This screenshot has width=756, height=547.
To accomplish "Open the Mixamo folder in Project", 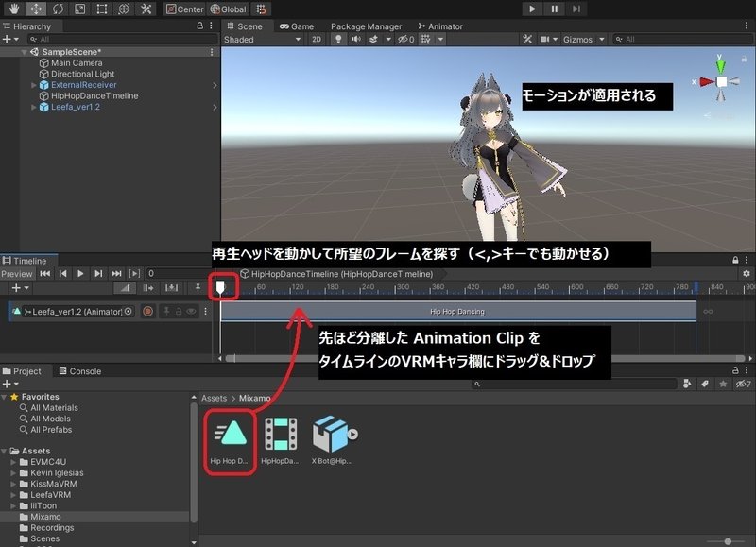I will tap(45, 517).
